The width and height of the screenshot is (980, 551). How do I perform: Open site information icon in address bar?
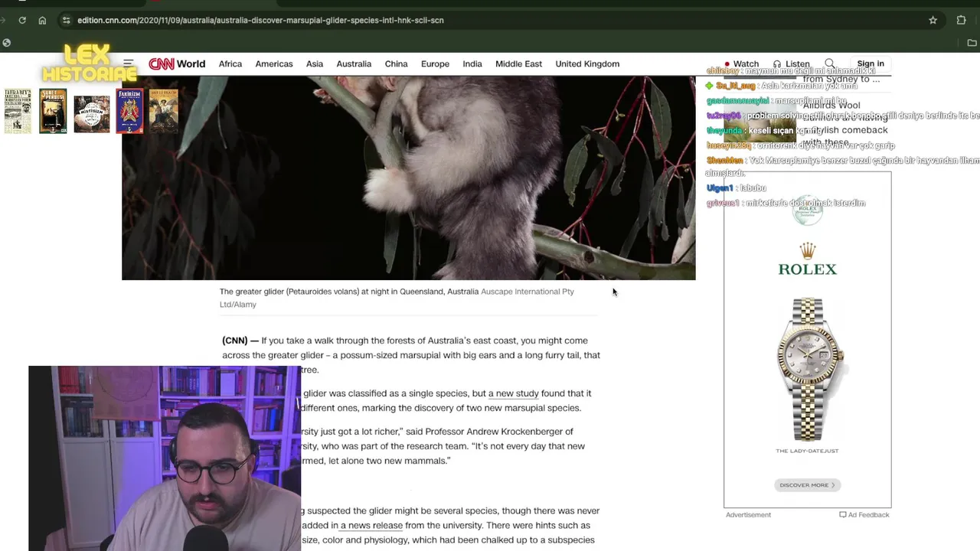(66, 20)
